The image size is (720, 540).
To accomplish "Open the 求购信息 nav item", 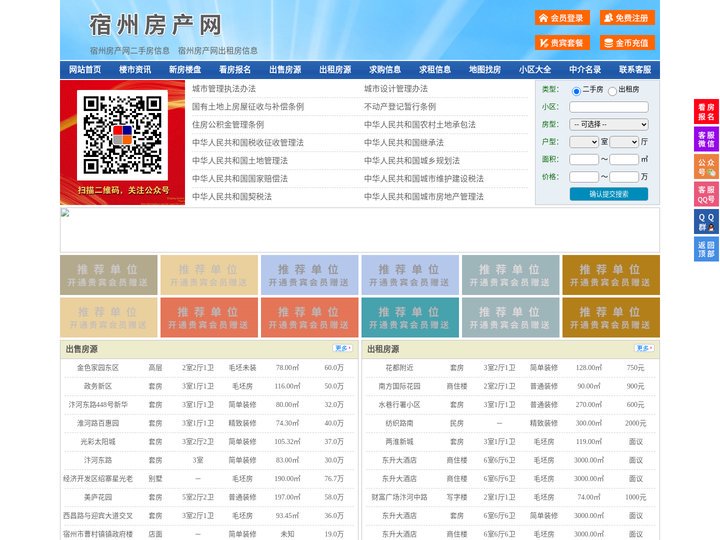I will pos(385,70).
